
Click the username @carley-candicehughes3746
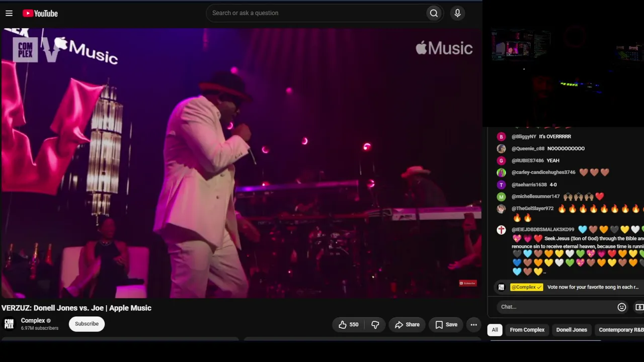(x=543, y=172)
